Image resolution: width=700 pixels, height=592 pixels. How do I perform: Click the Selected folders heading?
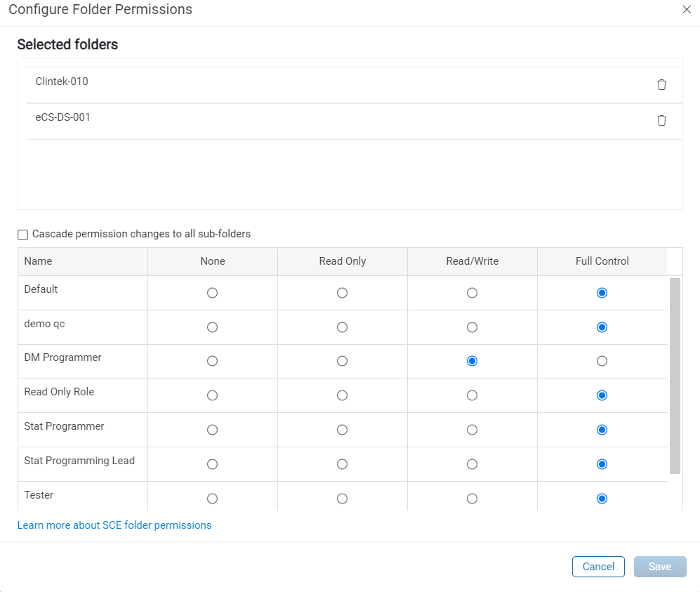point(67,45)
